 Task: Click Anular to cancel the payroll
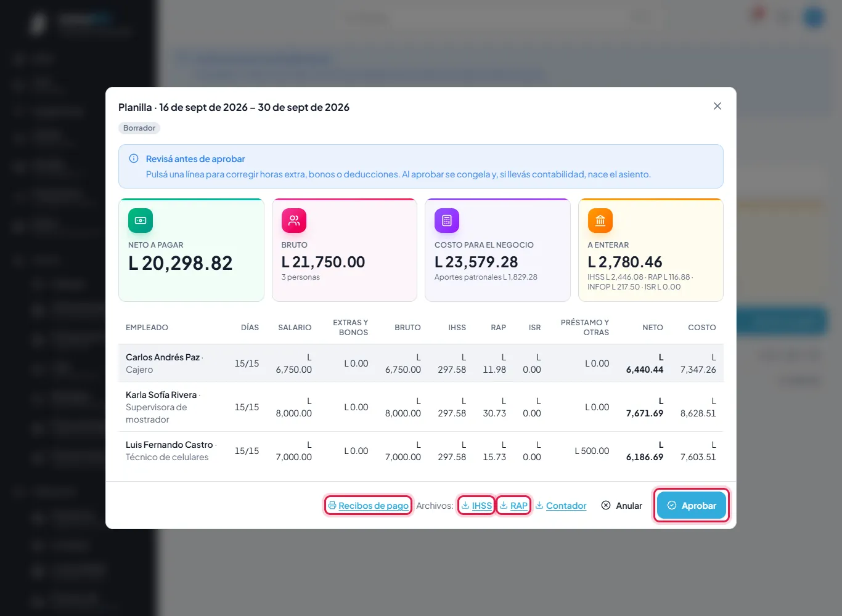pyautogui.click(x=622, y=506)
